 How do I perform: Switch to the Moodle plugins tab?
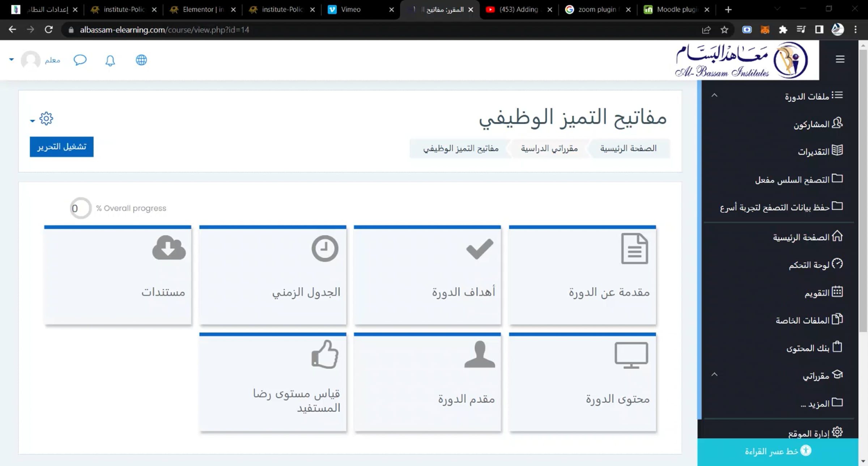[x=676, y=10]
